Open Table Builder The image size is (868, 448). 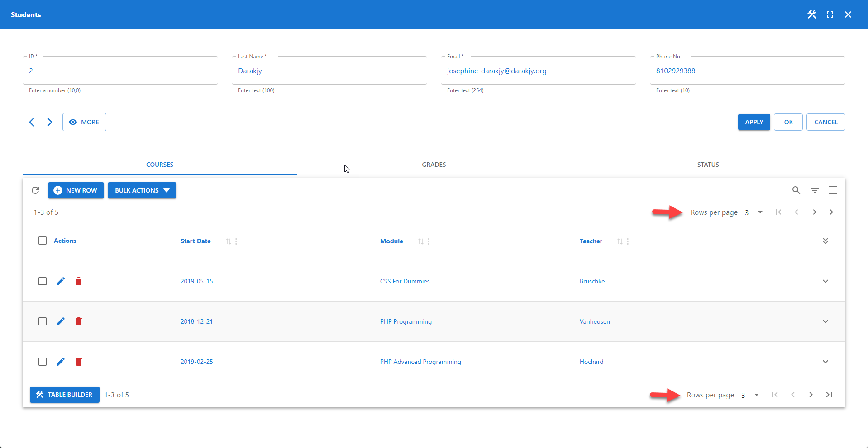(64, 395)
